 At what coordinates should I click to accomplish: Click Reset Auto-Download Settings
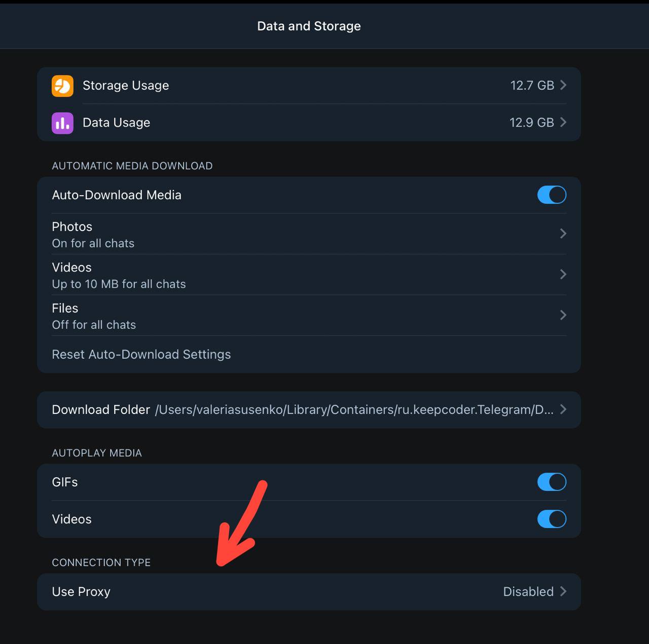(x=141, y=354)
